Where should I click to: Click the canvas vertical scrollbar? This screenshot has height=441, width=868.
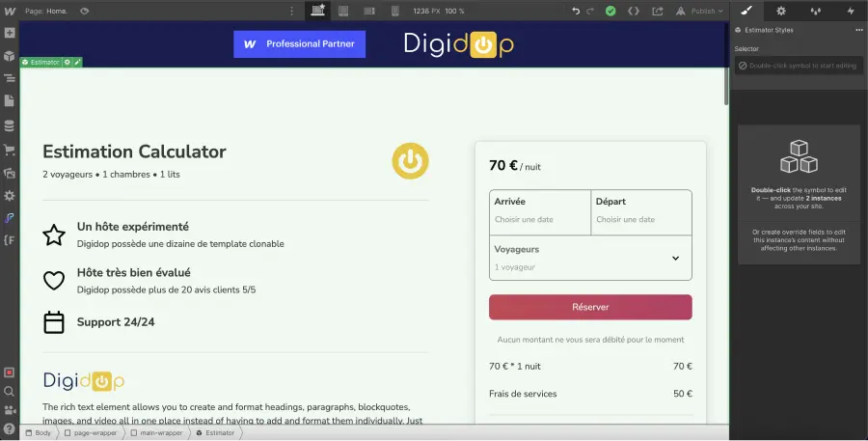click(x=726, y=86)
